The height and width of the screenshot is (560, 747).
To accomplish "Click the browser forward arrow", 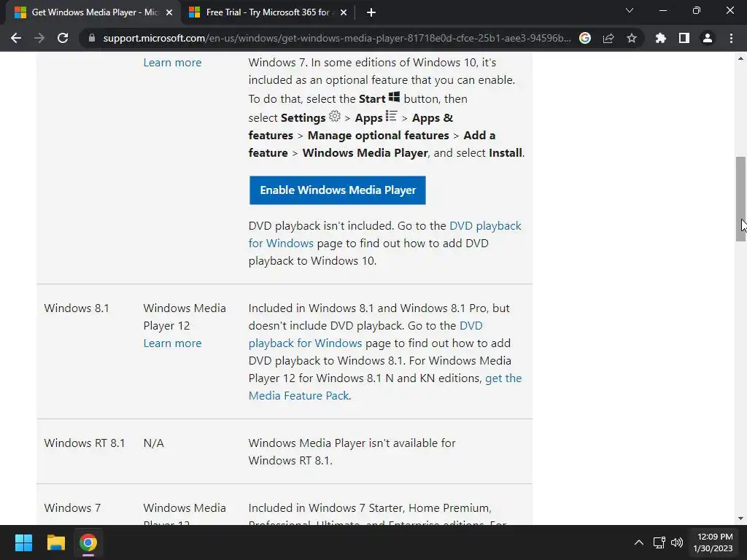I will tap(39, 38).
